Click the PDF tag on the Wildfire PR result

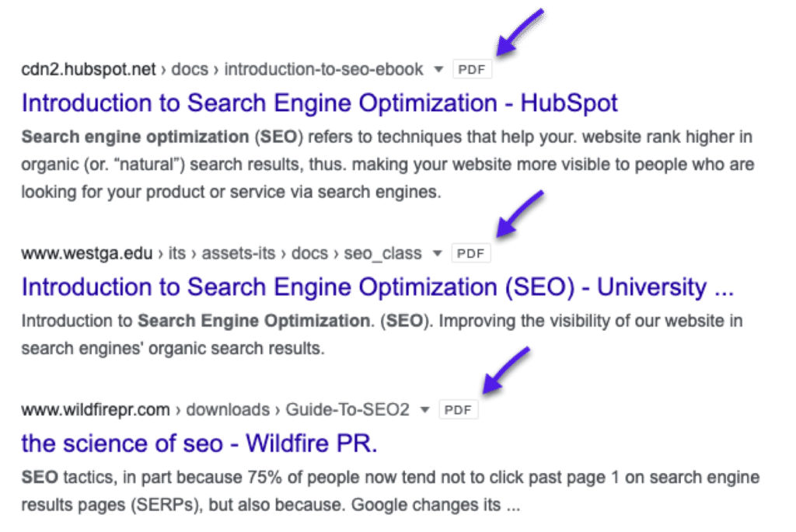(x=459, y=409)
